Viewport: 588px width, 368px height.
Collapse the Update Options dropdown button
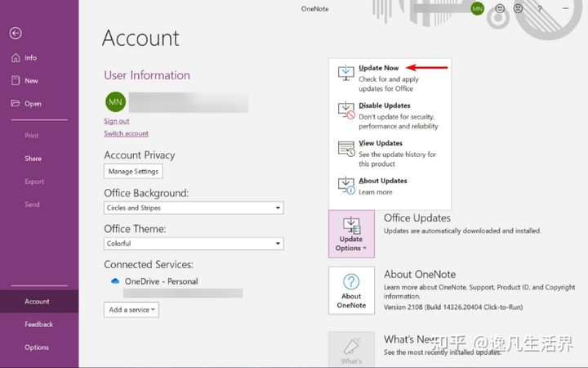[351, 234]
